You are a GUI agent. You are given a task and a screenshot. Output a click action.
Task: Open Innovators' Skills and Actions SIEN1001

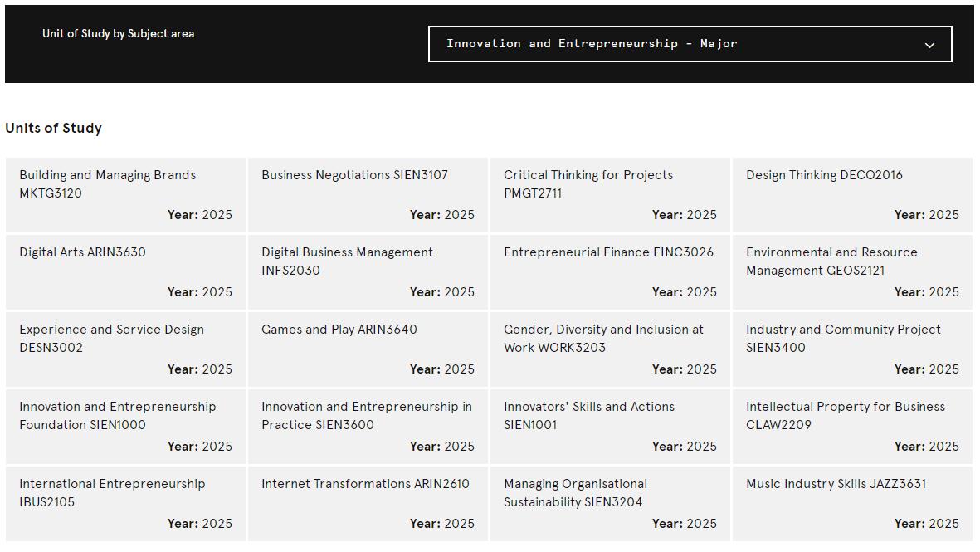[610, 427]
